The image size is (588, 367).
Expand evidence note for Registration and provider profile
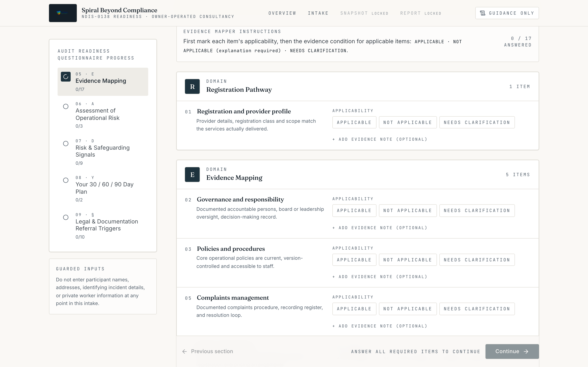[380, 139]
